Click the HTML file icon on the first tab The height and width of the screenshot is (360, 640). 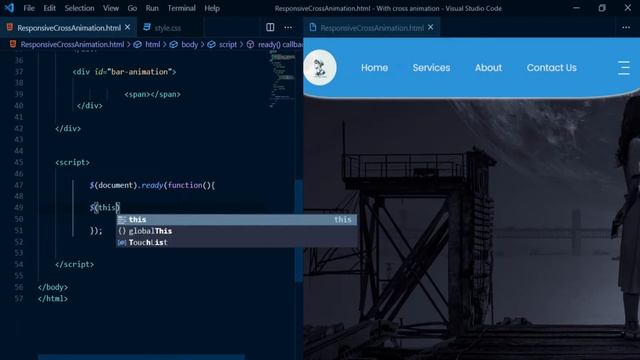coord(10,27)
